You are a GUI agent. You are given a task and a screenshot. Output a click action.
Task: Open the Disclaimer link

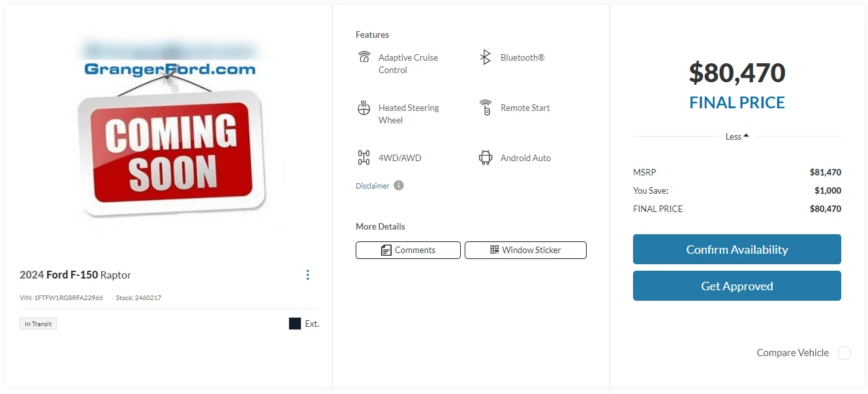(373, 186)
